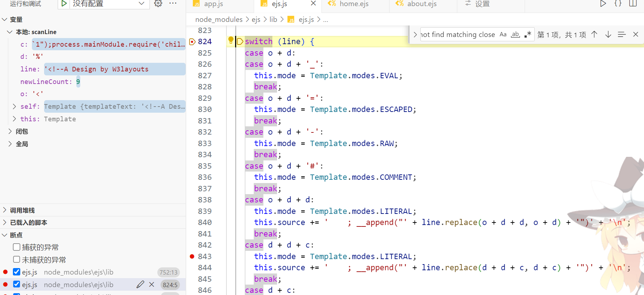Remove the red breakpoint on line 843
The width and height of the screenshot is (644, 295).
point(192,256)
